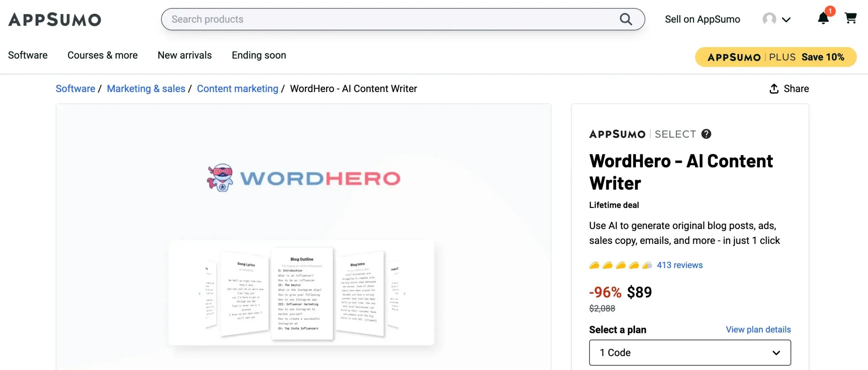Open Courses & more menu
This screenshot has height=370, width=868.
(102, 55)
